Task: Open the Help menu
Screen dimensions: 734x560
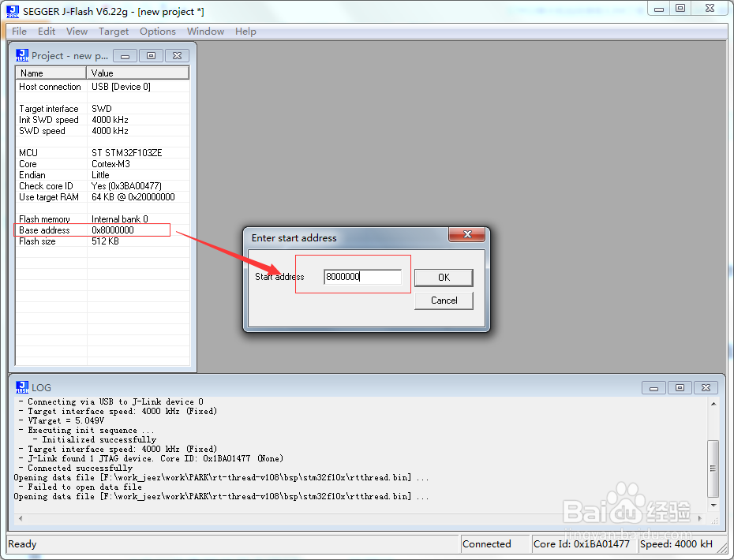Action: tap(245, 32)
